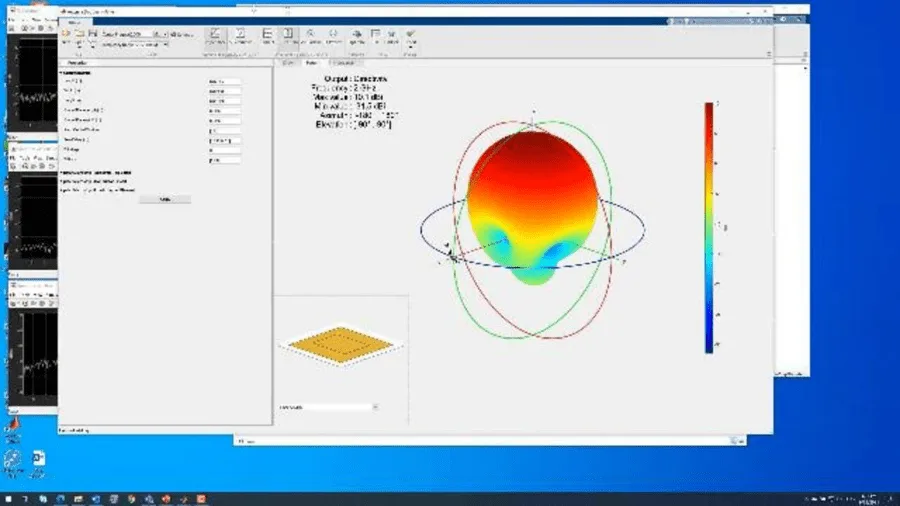Open the dropdown below the antenna preview
Viewport: 900px width, 506px height.
click(329, 407)
